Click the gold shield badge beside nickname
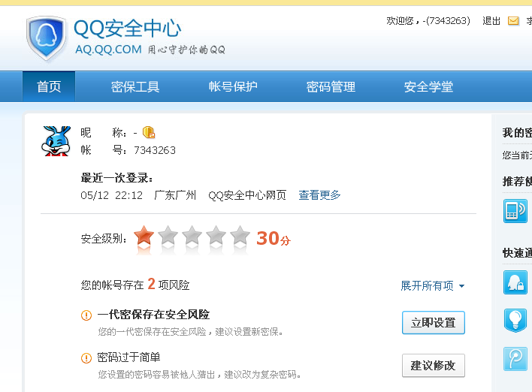Viewport: 532px width, 392px height. [149, 132]
